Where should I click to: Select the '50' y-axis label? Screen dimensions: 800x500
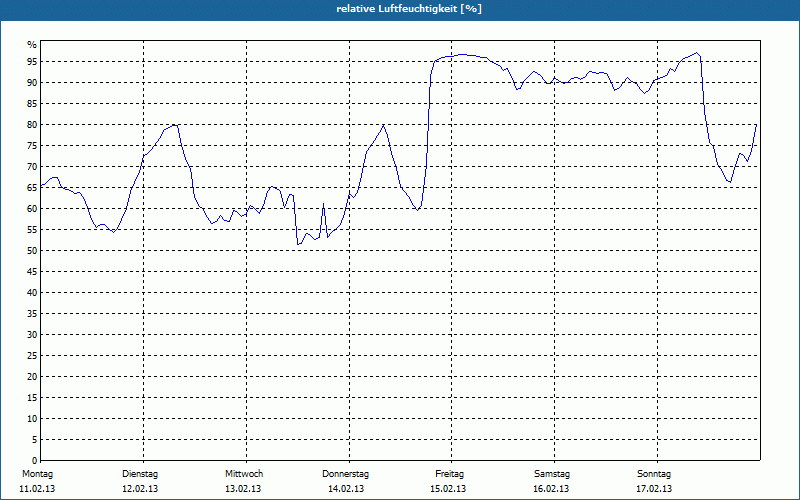(x=32, y=251)
